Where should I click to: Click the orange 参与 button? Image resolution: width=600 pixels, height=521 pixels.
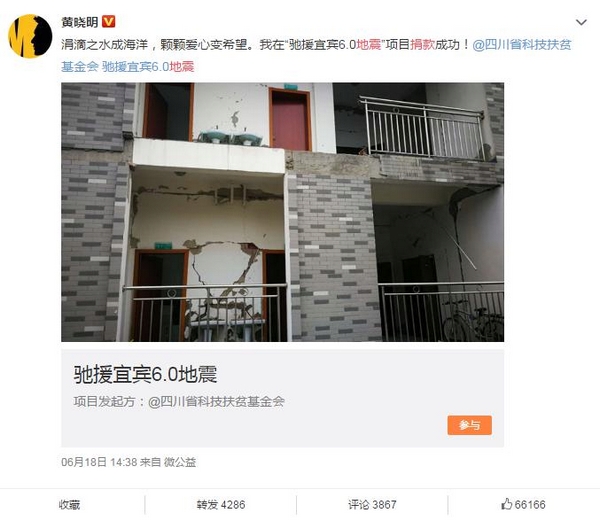[470, 425]
